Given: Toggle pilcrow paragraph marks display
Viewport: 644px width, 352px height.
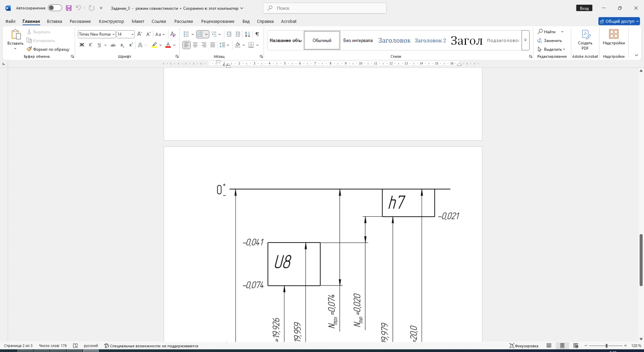Looking at the screenshot, I should tap(257, 34).
